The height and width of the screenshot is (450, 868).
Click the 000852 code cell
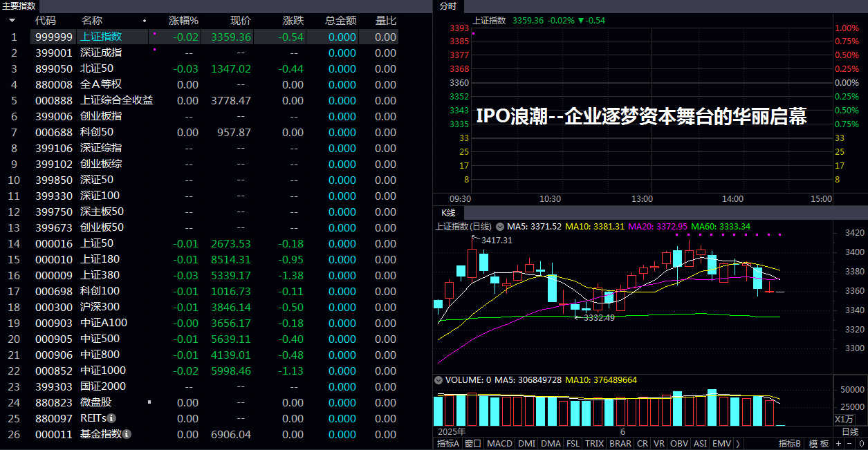(54, 371)
